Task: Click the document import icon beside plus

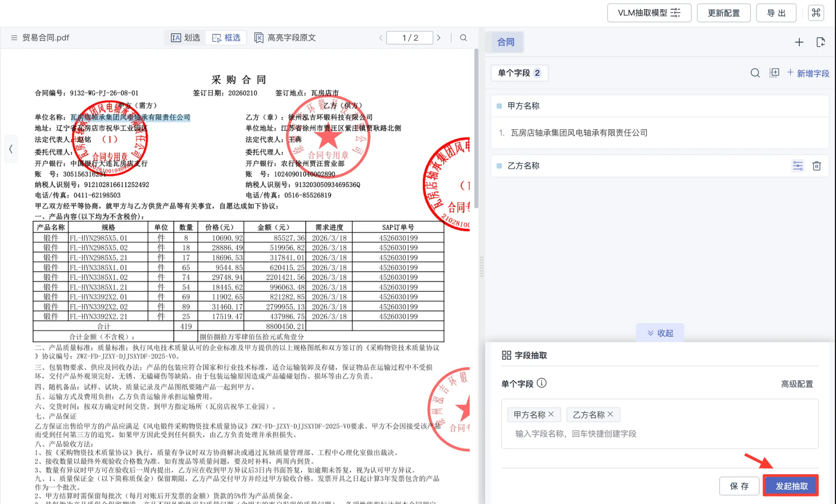Action: pos(821,42)
